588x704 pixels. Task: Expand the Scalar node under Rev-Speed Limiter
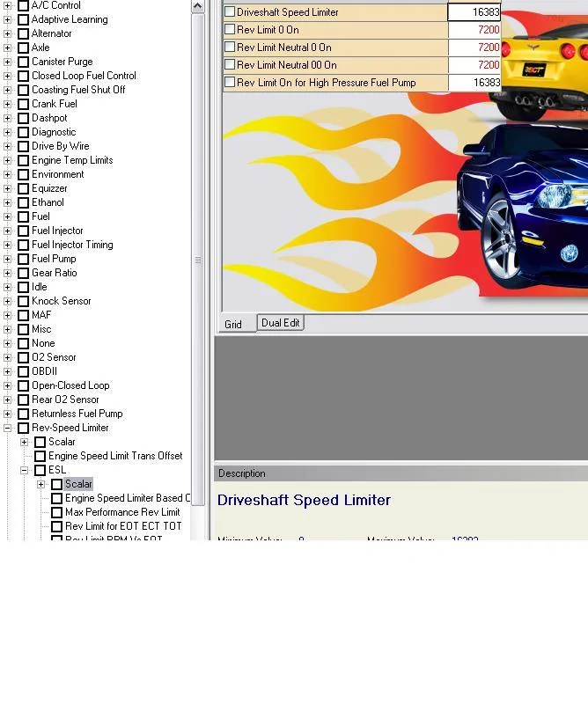click(x=25, y=443)
